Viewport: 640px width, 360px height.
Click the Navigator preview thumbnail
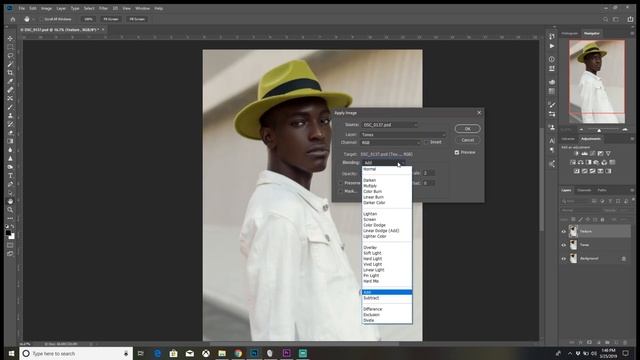tap(597, 82)
